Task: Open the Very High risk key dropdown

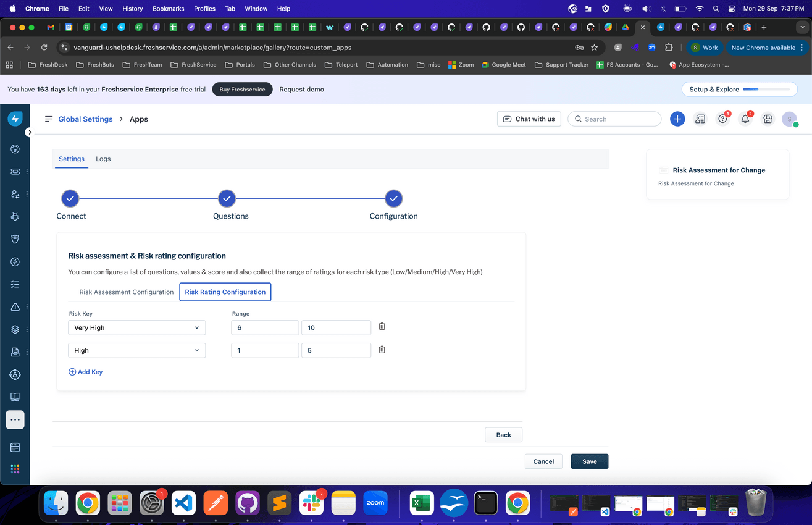Action: (x=136, y=327)
